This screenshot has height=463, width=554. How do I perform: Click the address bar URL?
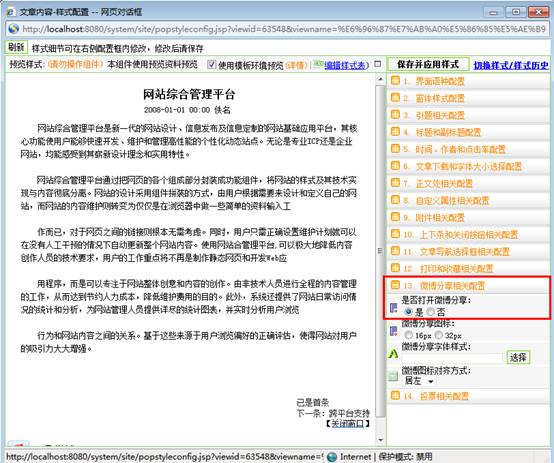click(x=284, y=29)
